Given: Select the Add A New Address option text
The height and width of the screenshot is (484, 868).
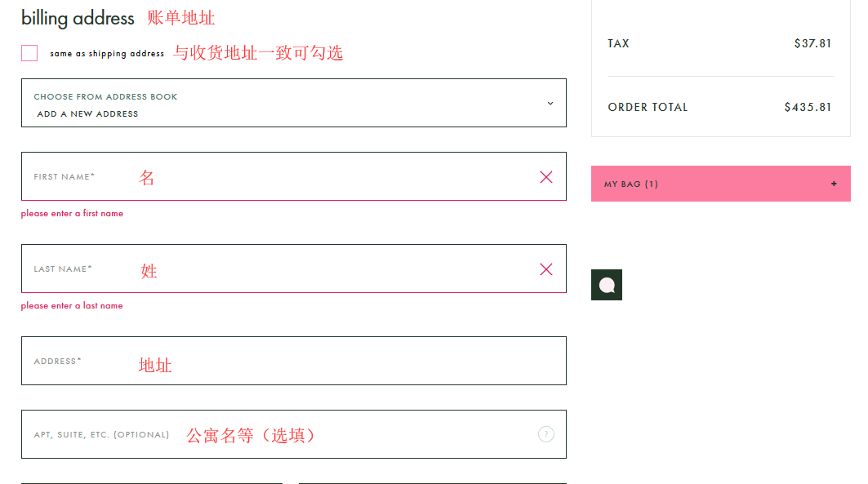Looking at the screenshot, I should (x=87, y=114).
